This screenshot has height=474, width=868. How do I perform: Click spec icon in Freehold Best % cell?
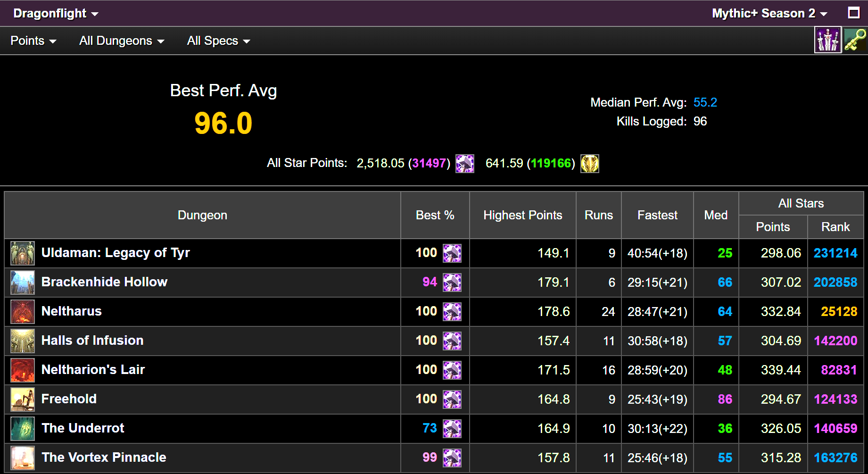point(452,399)
